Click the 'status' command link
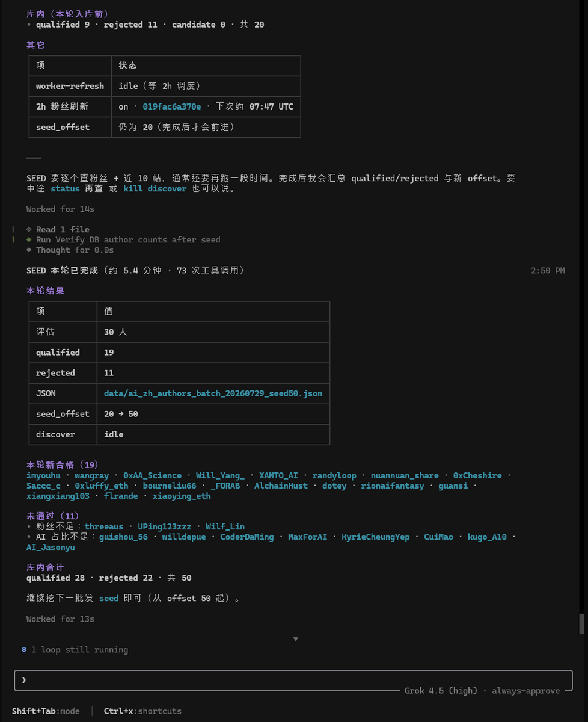This screenshot has width=588, height=722. [65, 188]
